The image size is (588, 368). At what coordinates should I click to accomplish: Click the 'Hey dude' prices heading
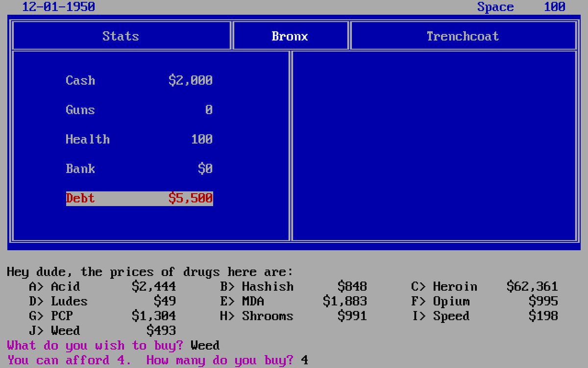tap(150, 272)
